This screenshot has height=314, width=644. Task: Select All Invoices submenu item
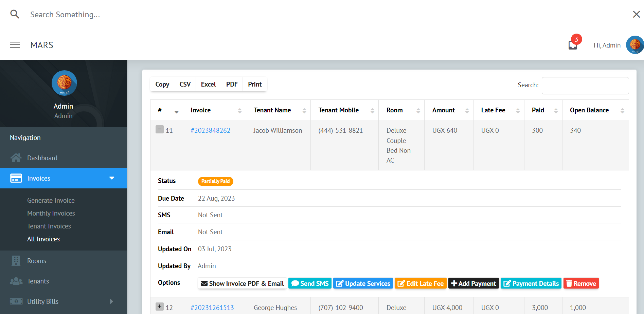pos(43,239)
